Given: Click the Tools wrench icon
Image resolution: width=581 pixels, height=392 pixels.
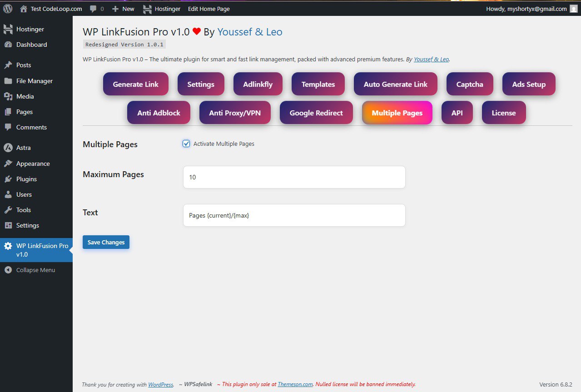Looking at the screenshot, I should (x=8, y=210).
